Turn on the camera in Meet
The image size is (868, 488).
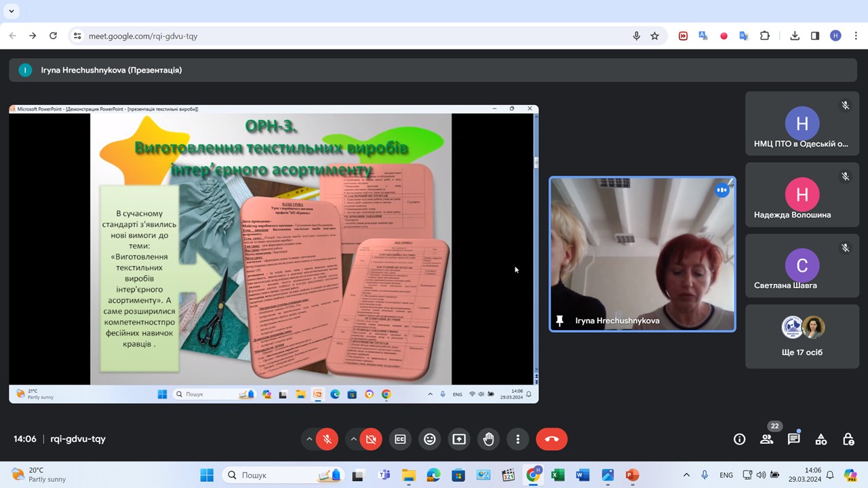[x=371, y=439]
